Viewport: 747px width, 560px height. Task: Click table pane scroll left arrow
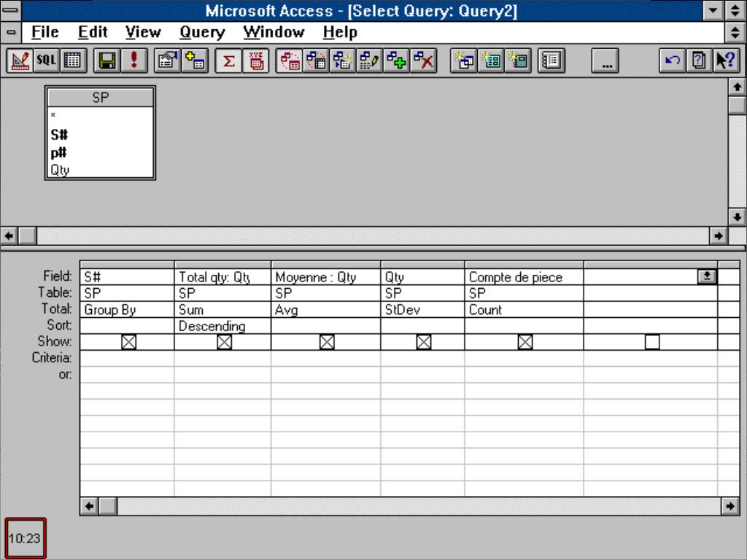(9, 236)
